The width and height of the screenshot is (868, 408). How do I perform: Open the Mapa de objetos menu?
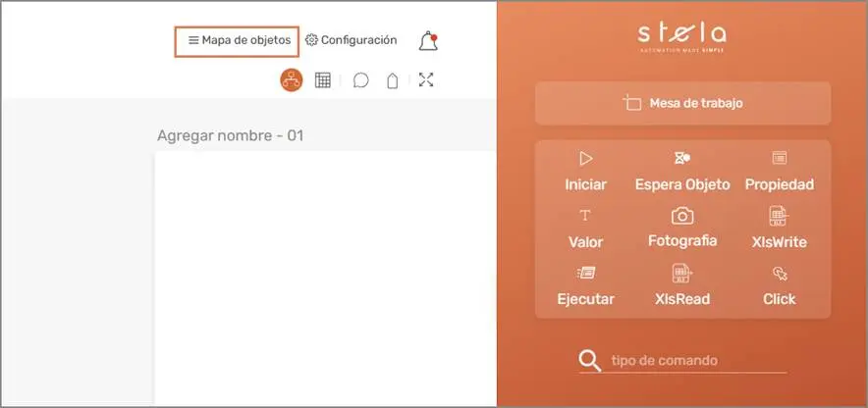(x=238, y=41)
